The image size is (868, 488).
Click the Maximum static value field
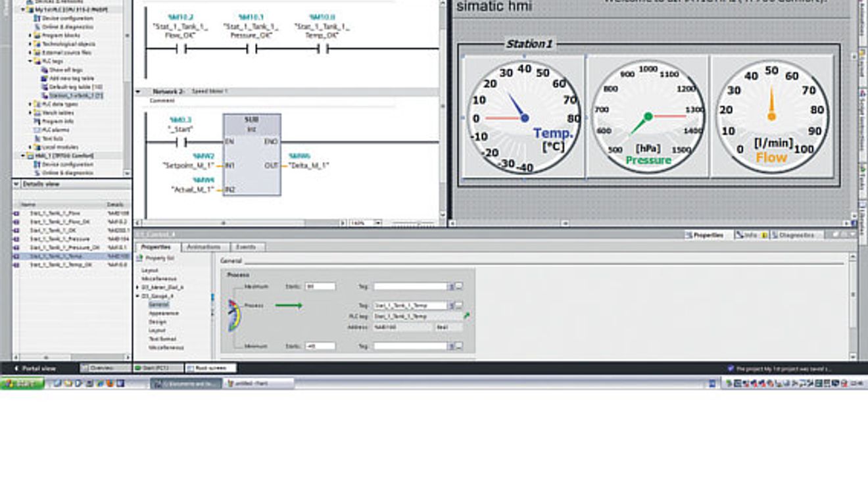[x=320, y=286]
